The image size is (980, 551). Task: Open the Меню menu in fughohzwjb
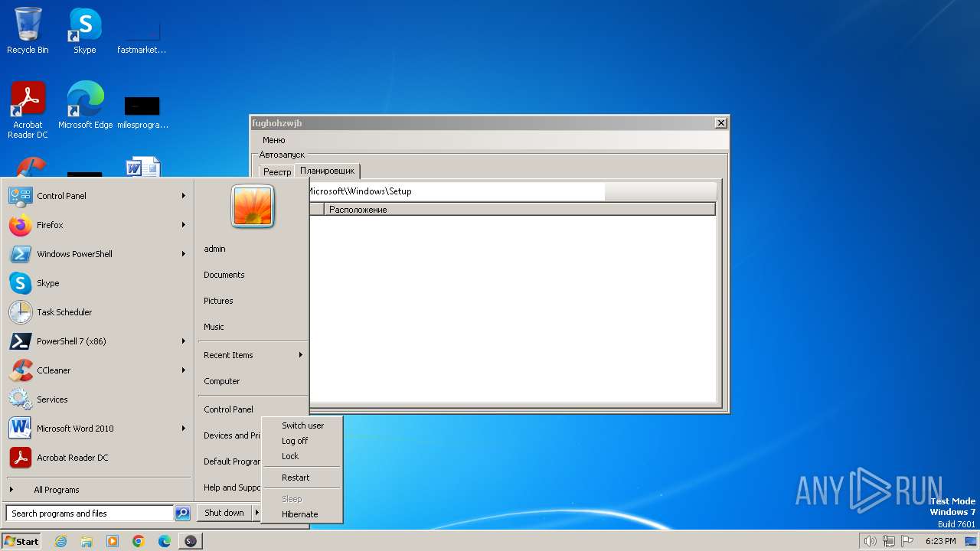273,140
